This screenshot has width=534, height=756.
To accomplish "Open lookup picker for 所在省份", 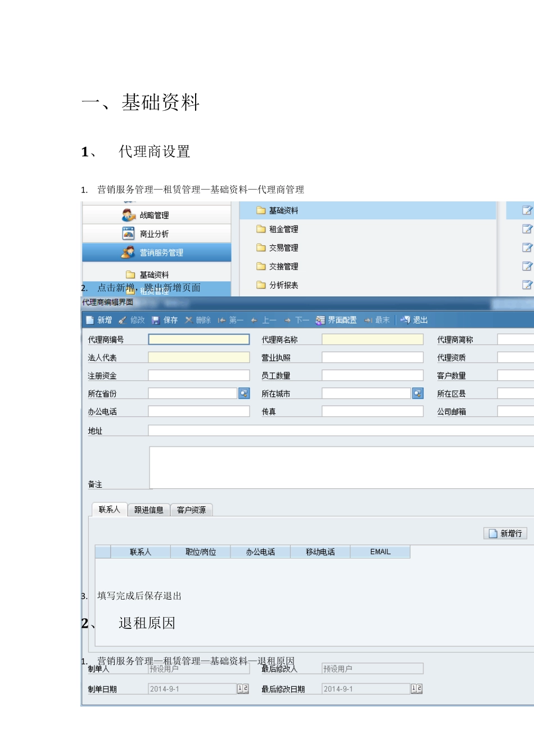I will 244,393.
